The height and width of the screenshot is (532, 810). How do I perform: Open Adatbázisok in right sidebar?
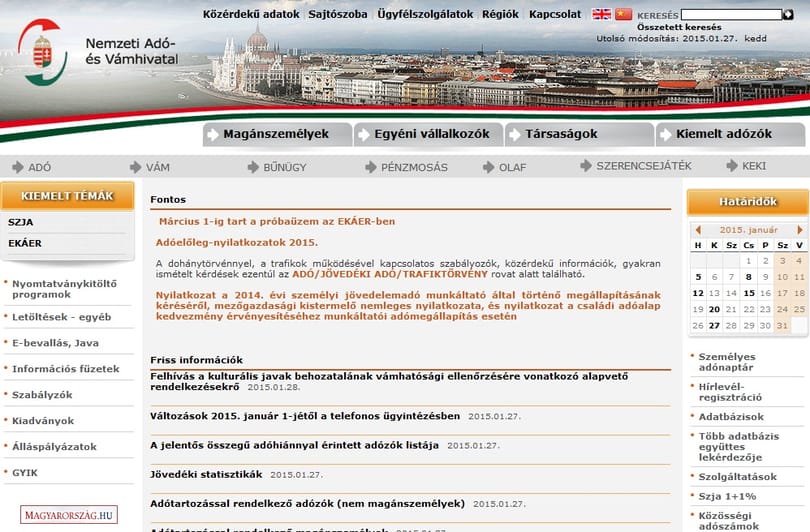[731, 417]
